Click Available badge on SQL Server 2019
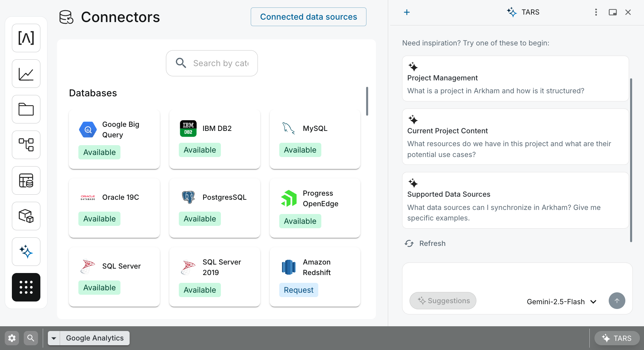This screenshot has width=644, height=350. (x=200, y=290)
